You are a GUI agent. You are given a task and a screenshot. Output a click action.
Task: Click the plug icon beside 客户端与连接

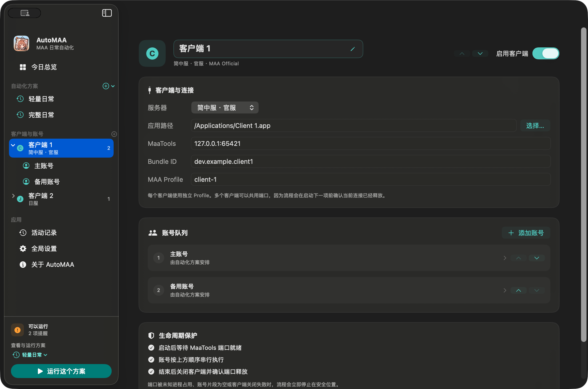pyautogui.click(x=149, y=90)
